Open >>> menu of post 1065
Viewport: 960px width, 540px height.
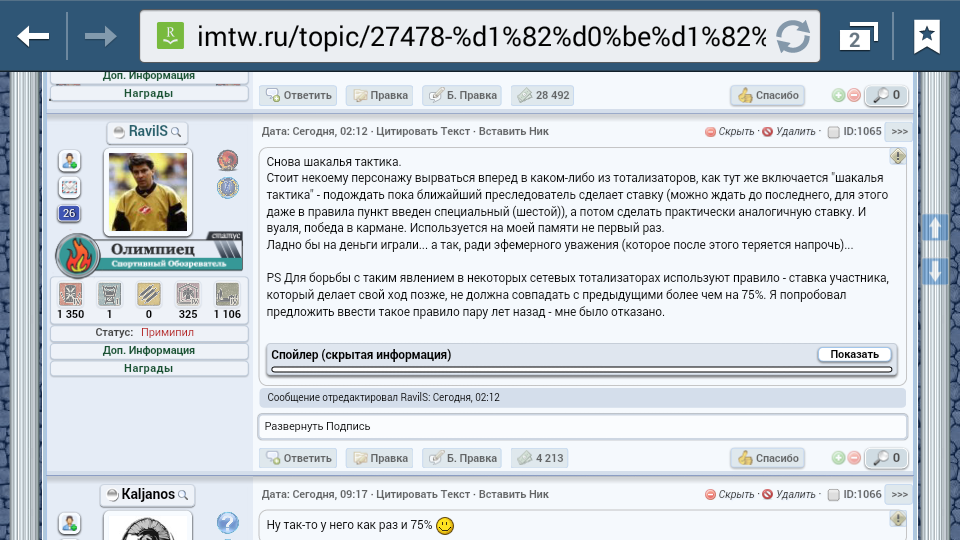point(899,132)
